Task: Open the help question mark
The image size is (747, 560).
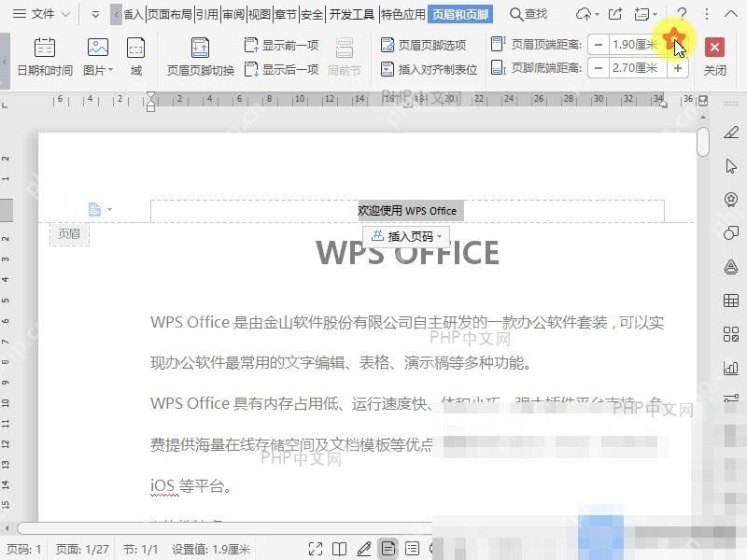Action: coord(683,14)
